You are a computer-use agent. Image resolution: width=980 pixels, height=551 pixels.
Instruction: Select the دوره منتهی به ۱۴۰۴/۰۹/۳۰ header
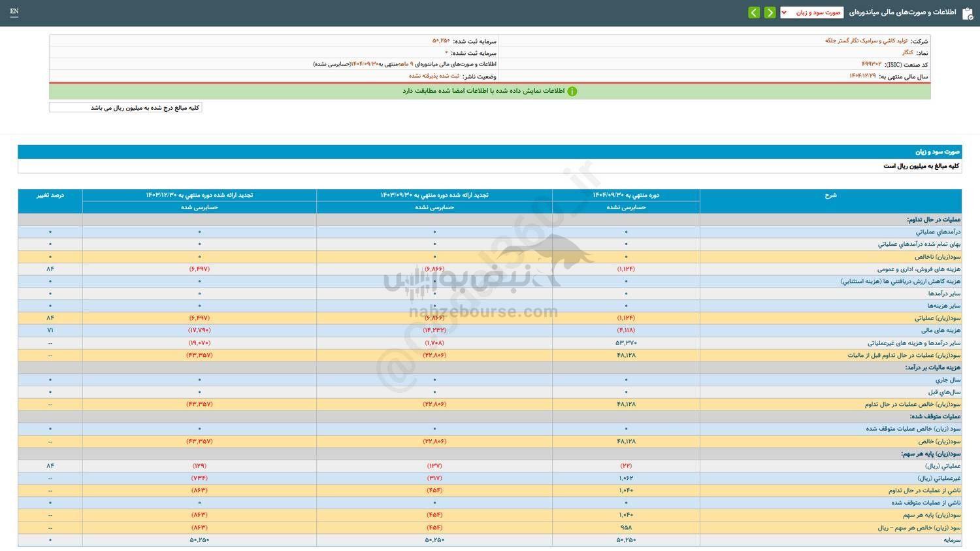[x=626, y=194]
